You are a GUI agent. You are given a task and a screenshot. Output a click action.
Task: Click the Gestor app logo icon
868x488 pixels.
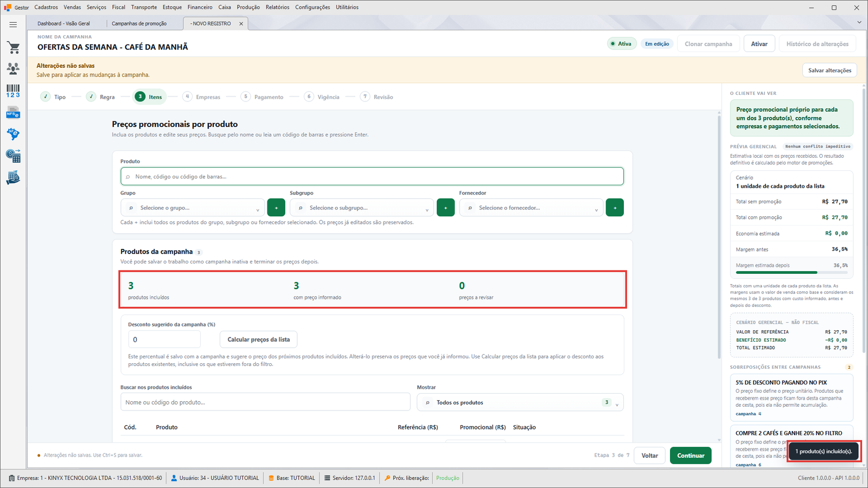8,8
